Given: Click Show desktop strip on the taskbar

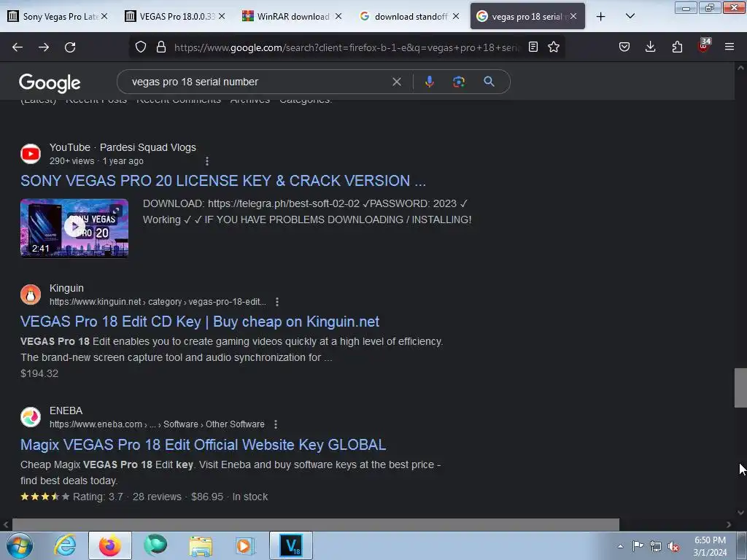Looking at the screenshot, I should pos(742,545).
